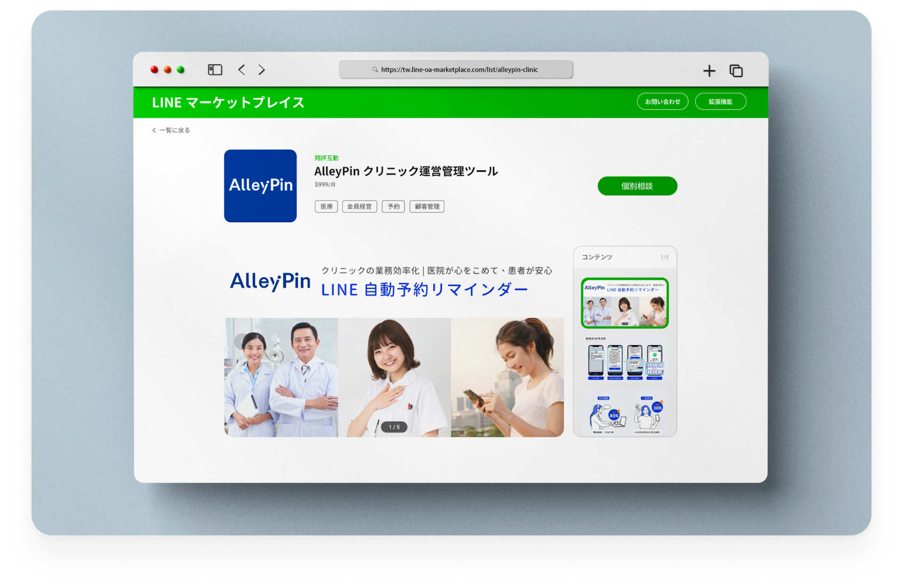Screen dimensions: 903x588
Task: Select the 予約 tag
Action: point(393,207)
